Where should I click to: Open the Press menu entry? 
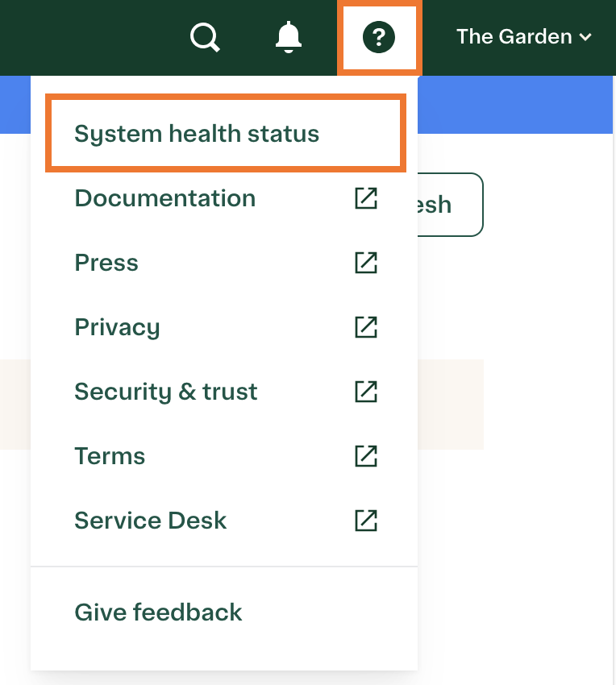[x=106, y=263]
